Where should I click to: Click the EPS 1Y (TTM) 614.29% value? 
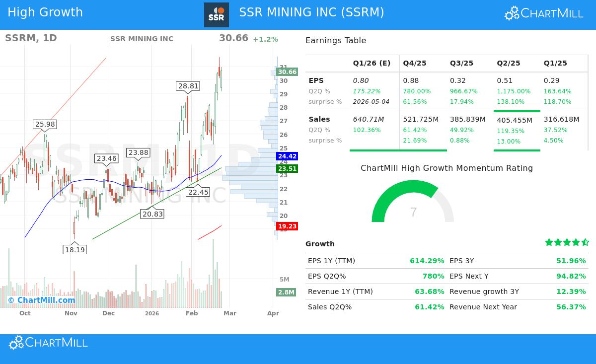427,261
